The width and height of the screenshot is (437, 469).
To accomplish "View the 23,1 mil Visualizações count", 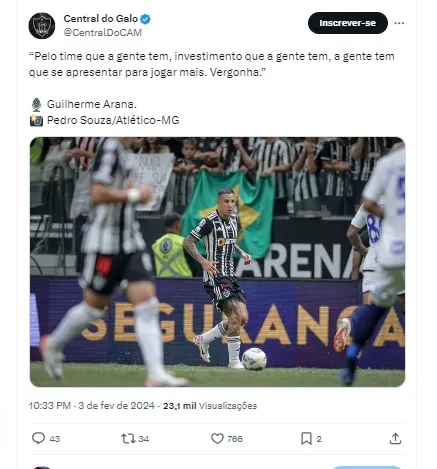I will tap(210, 406).
